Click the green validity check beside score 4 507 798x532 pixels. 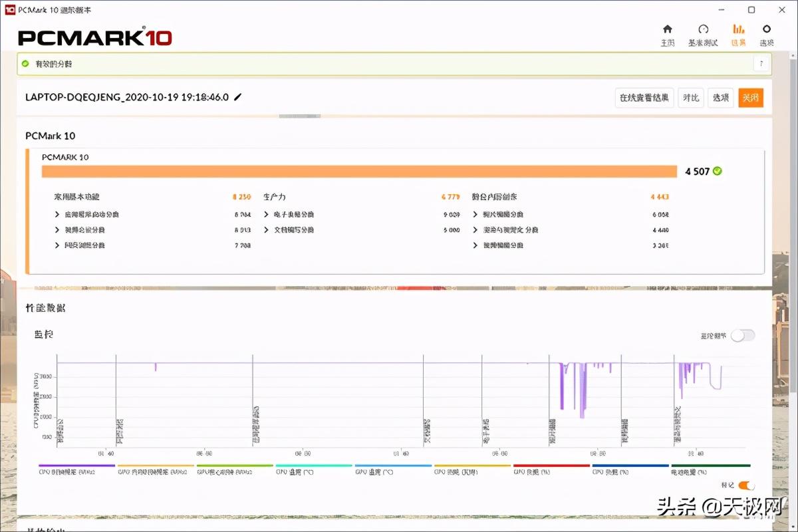(717, 171)
